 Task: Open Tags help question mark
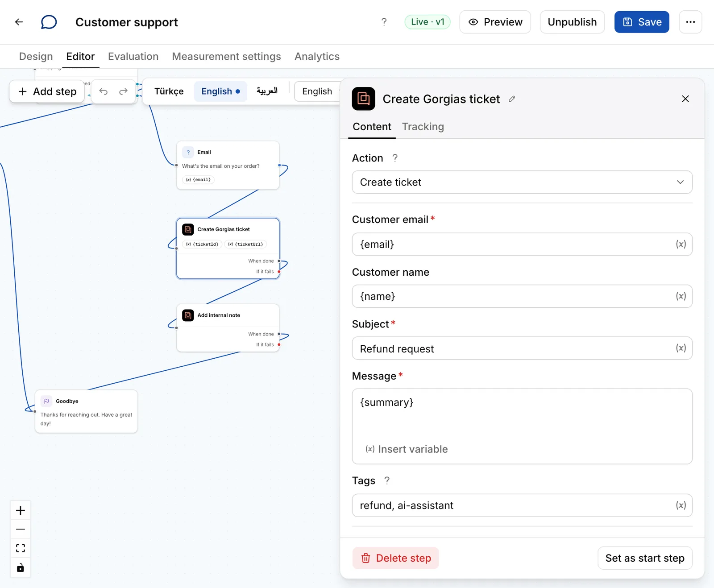387,480
